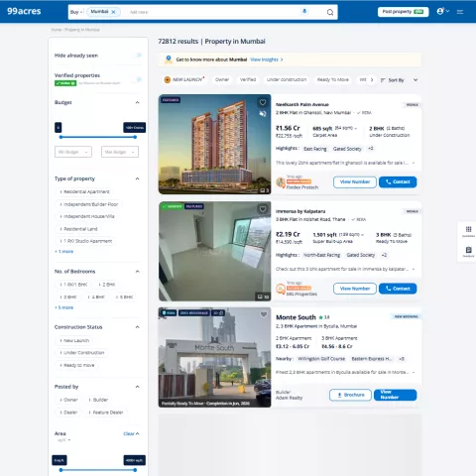The width and height of the screenshot is (476, 476).
Task: Click the mute icon on first listing image
Action: [x=263, y=114]
